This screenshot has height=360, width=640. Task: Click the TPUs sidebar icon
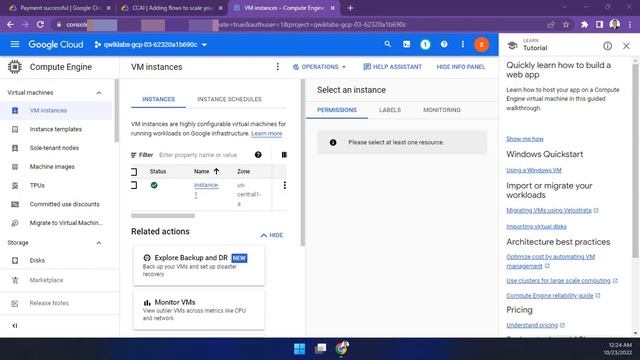click(x=15, y=185)
